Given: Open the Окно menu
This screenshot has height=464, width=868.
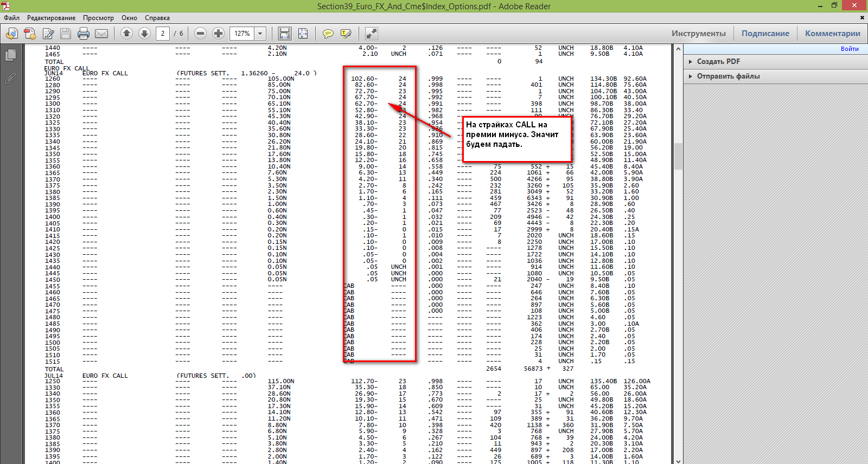Looking at the screenshot, I should click(x=129, y=18).
